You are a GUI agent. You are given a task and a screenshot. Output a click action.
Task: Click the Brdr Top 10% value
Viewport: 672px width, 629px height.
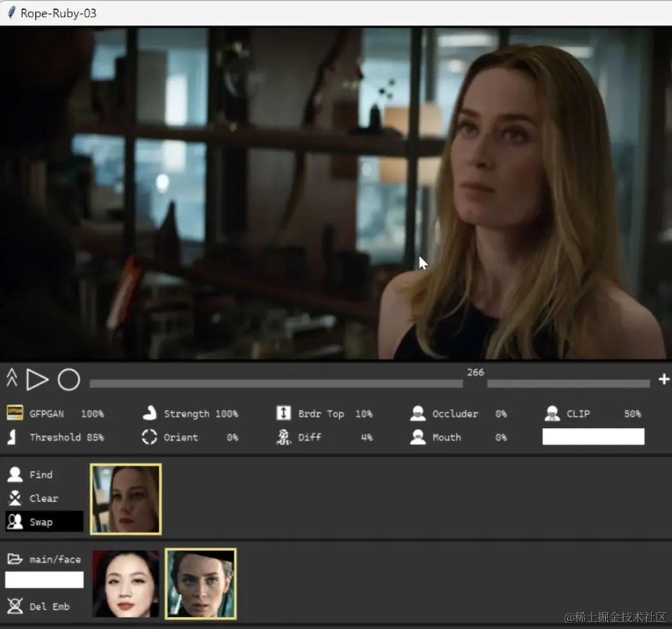(364, 414)
